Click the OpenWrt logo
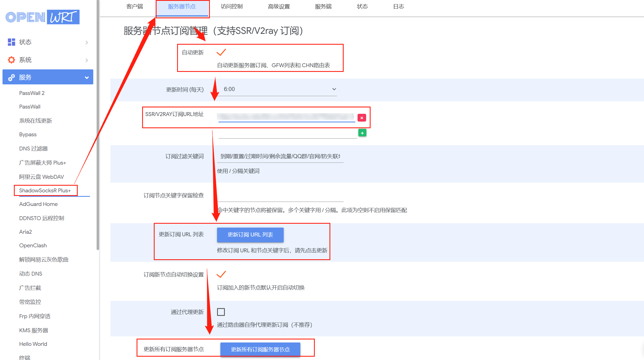This screenshot has width=644, height=360. coord(42,17)
